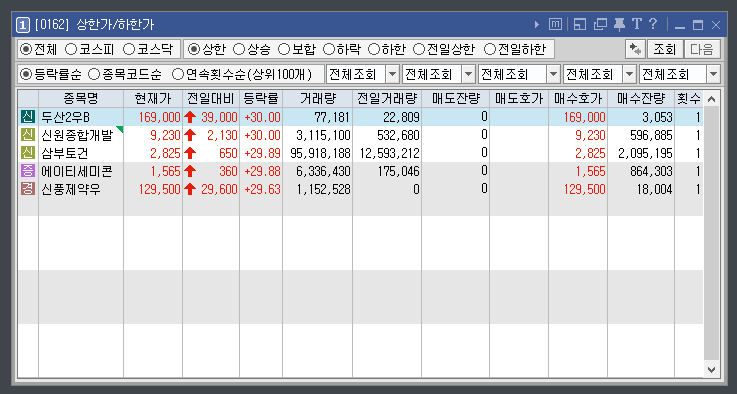This screenshot has height=394, width=737.
Task: Click the 등락률 column header
Action: [261, 99]
